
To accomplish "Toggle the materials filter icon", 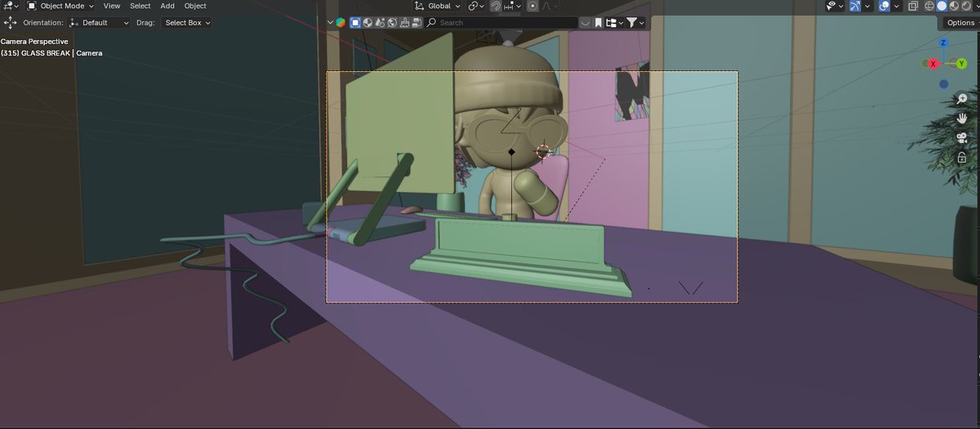I will click(367, 23).
